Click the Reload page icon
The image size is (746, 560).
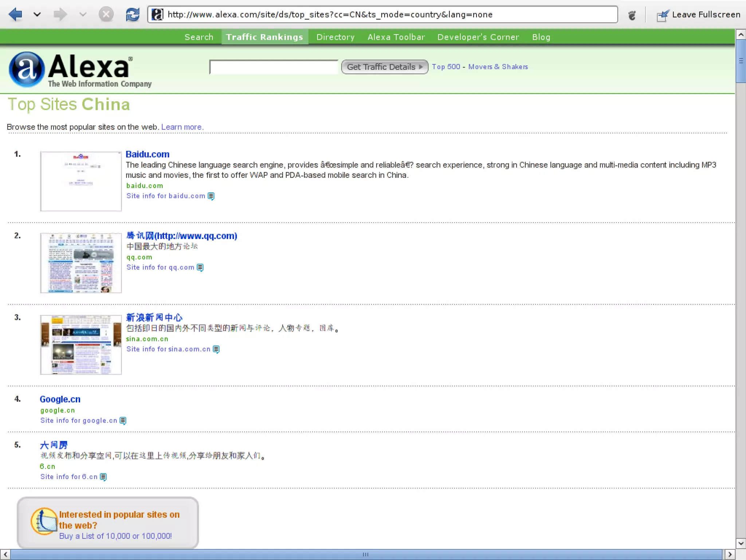(132, 15)
